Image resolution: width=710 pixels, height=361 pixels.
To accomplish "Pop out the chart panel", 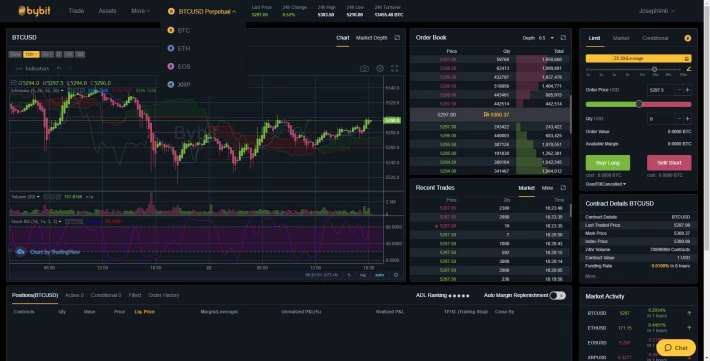I will (x=397, y=38).
